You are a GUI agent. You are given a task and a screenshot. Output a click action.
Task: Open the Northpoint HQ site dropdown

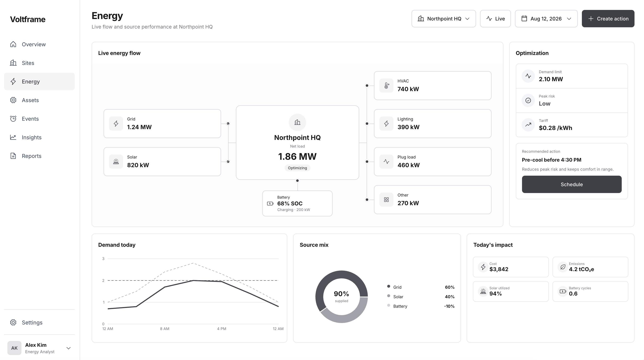coord(444,19)
